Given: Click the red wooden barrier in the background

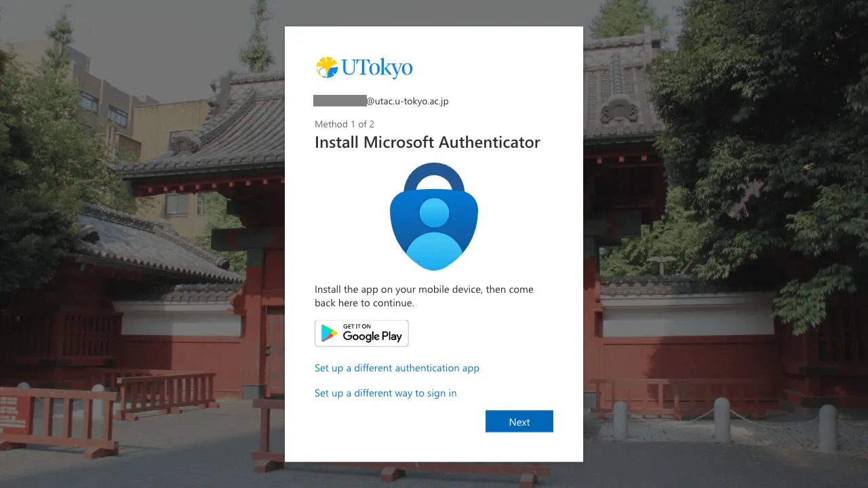Looking at the screenshot, I should pyautogui.click(x=58, y=420).
